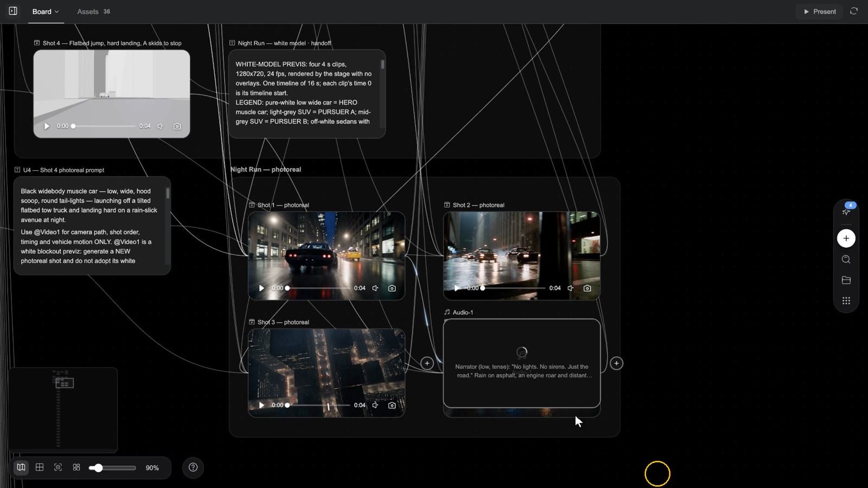Toggle the grid display button
This screenshot has width=868, height=488.
(x=40, y=467)
